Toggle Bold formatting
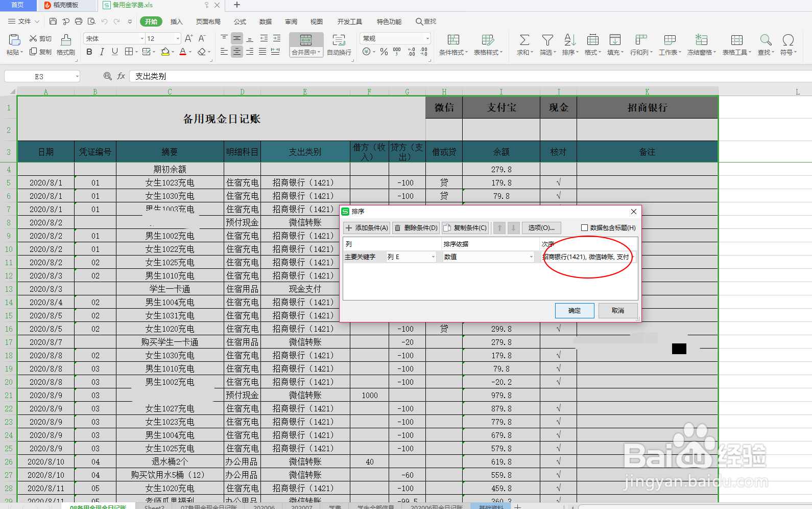Image resolution: width=812 pixels, height=509 pixels. pos(89,52)
